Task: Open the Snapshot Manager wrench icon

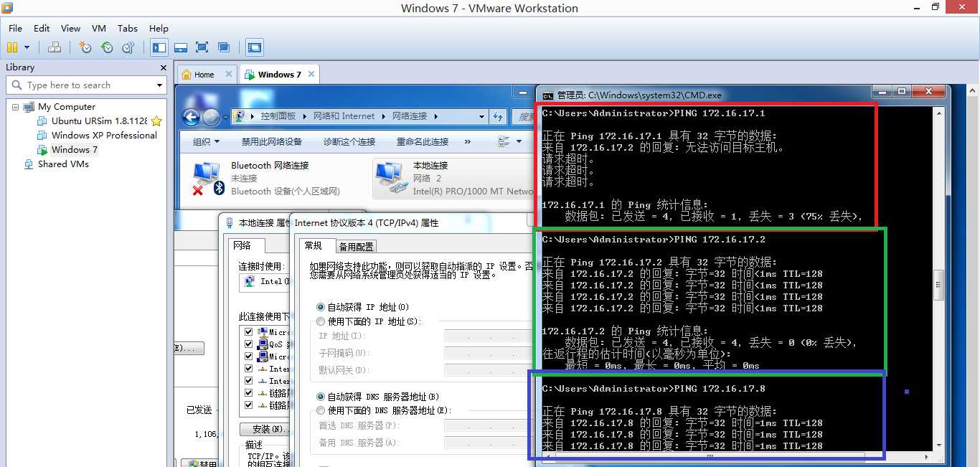Action: click(128, 47)
